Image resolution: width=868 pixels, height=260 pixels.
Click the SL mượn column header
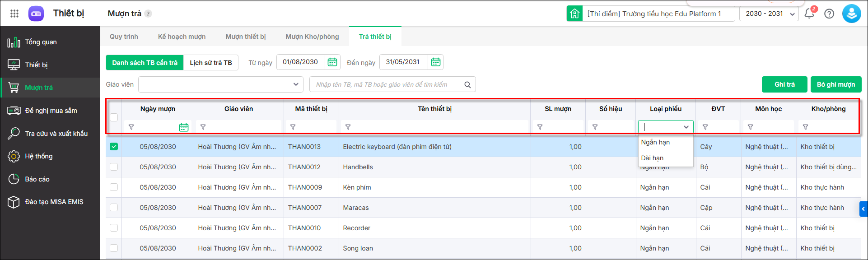[x=558, y=109]
